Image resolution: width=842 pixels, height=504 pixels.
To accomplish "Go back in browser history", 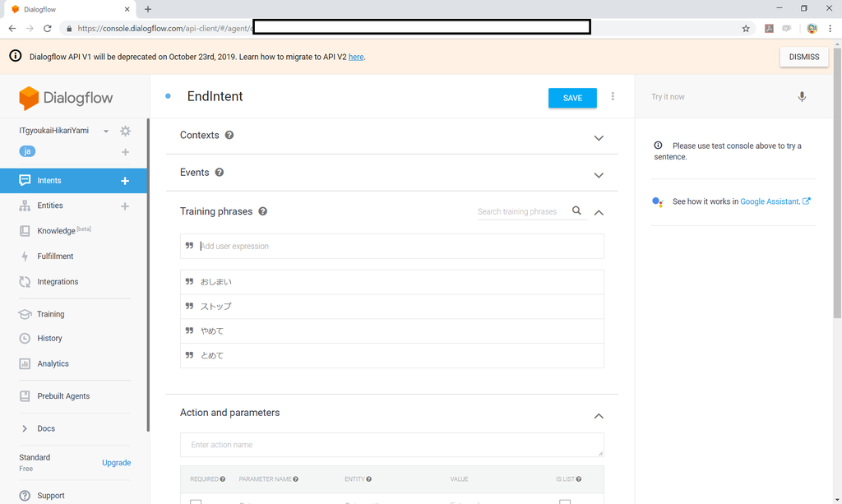I will (12, 29).
